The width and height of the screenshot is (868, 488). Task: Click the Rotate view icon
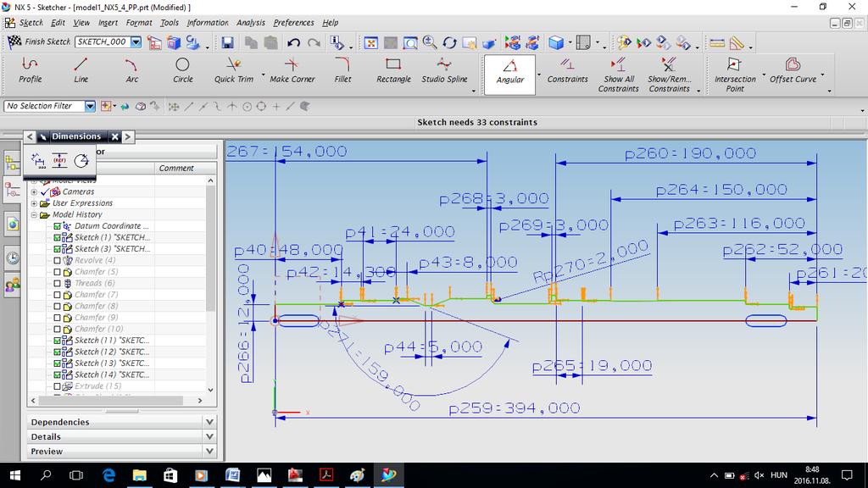pyautogui.click(x=449, y=42)
